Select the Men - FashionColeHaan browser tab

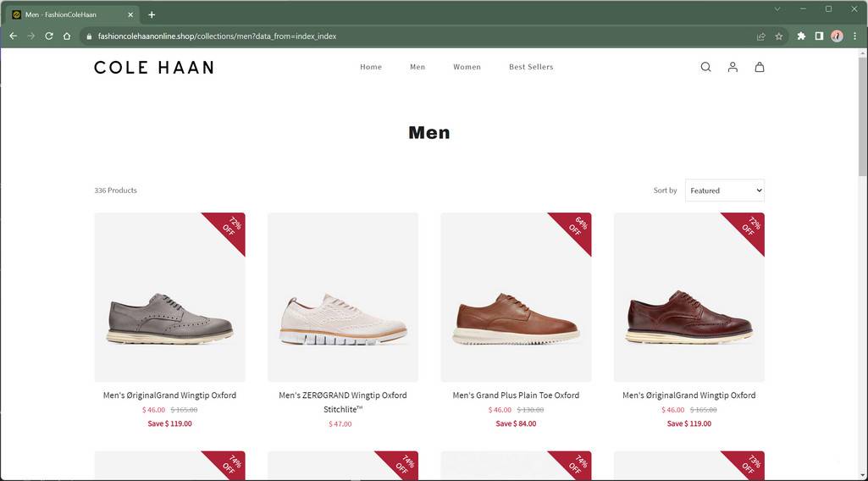(71, 14)
